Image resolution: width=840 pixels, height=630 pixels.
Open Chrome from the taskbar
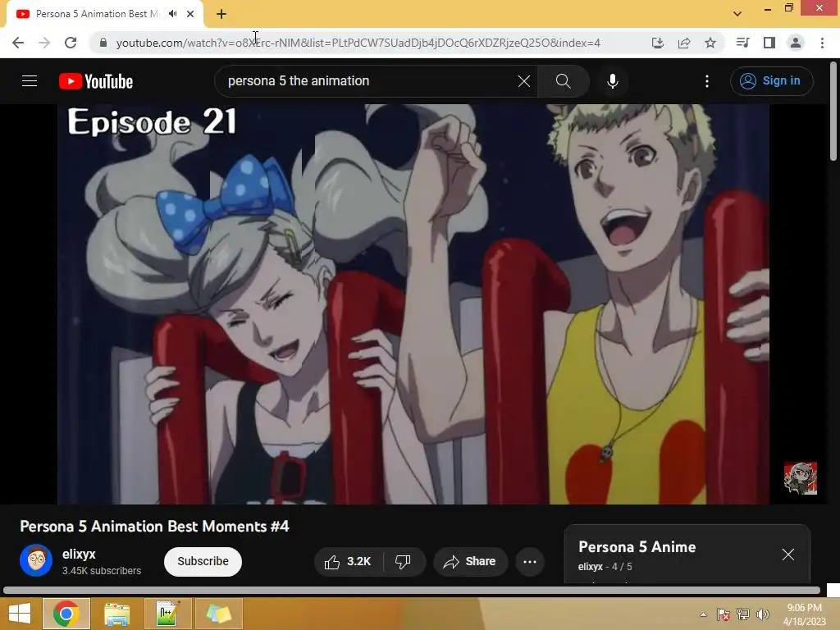click(66, 614)
